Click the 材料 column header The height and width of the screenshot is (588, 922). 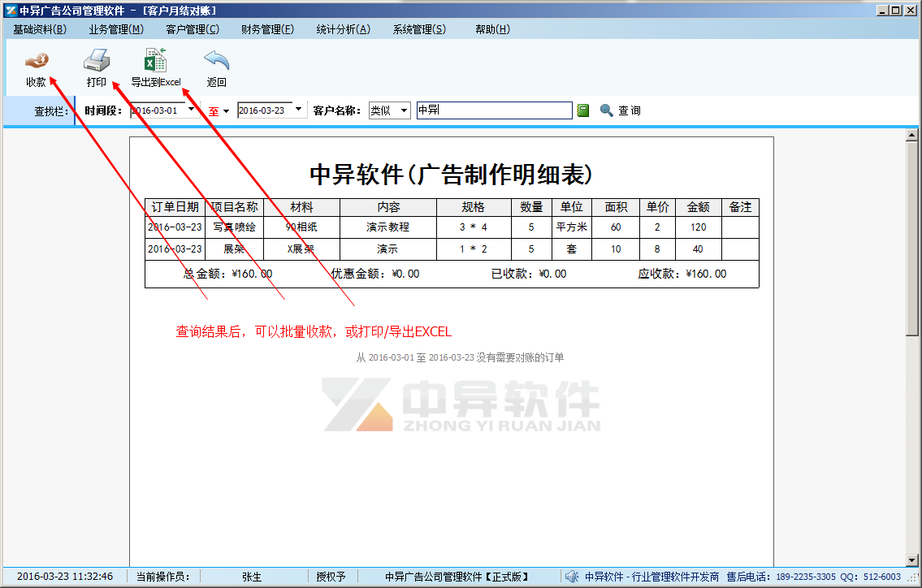(301, 207)
